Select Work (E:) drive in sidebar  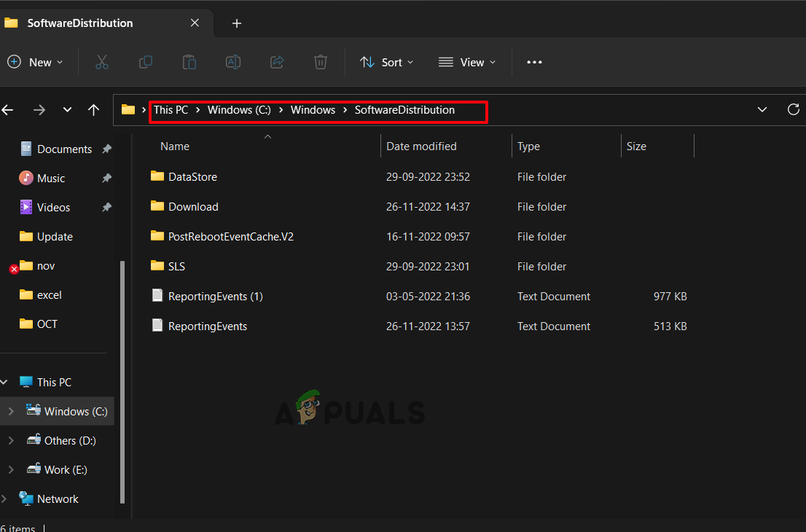point(66,470)
